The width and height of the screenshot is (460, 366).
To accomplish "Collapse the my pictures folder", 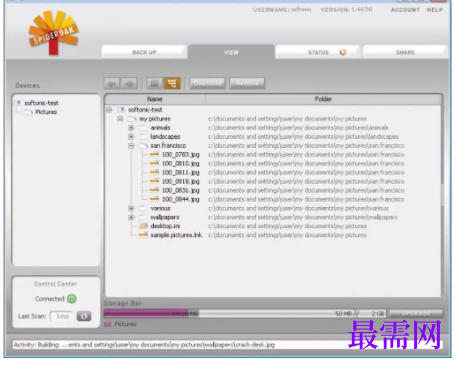I will point(120,119).
